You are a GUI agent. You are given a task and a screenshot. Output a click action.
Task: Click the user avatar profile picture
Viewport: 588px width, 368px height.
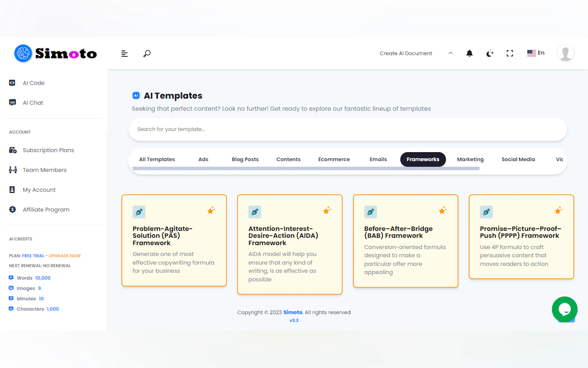pos(565,53)
